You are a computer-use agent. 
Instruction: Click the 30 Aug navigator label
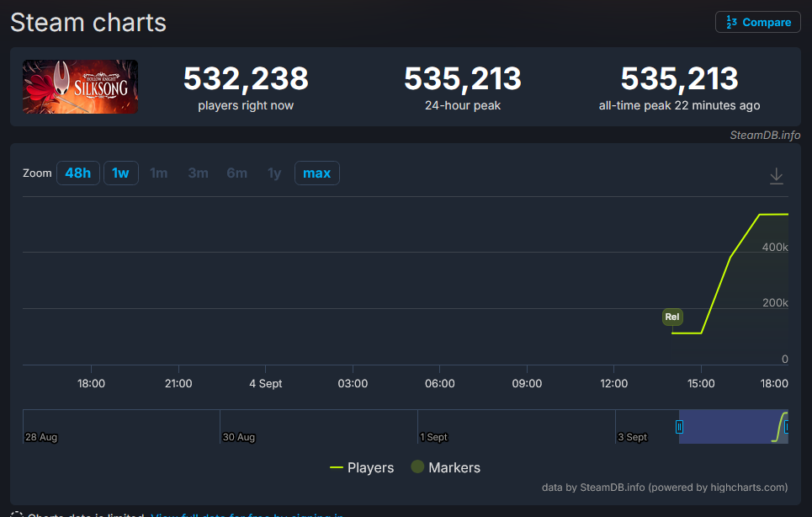(239, 437)
